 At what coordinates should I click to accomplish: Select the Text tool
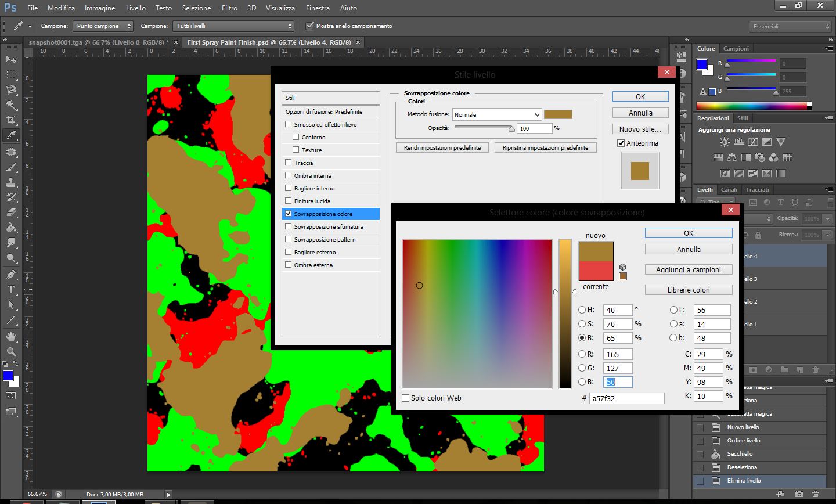tap(11, 289)
